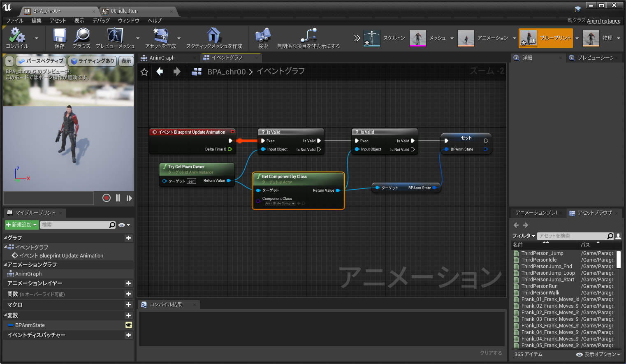Navigate back in graph history
The width and height of the screenshot is (626, 364).
(x=160, y=72)
